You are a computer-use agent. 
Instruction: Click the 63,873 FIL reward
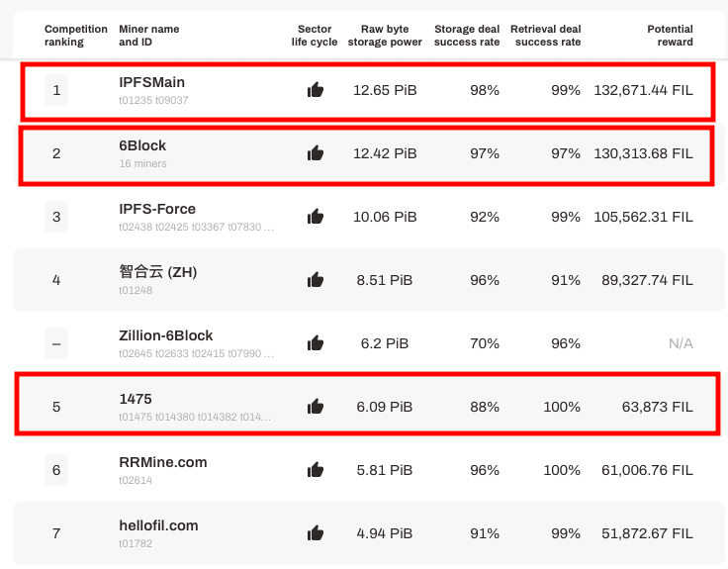(658, 407)
